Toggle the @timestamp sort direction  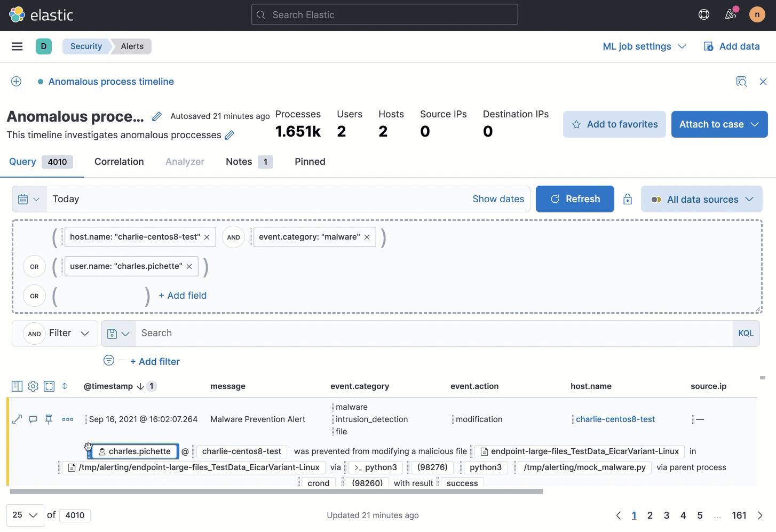click(x=140, y=386)
